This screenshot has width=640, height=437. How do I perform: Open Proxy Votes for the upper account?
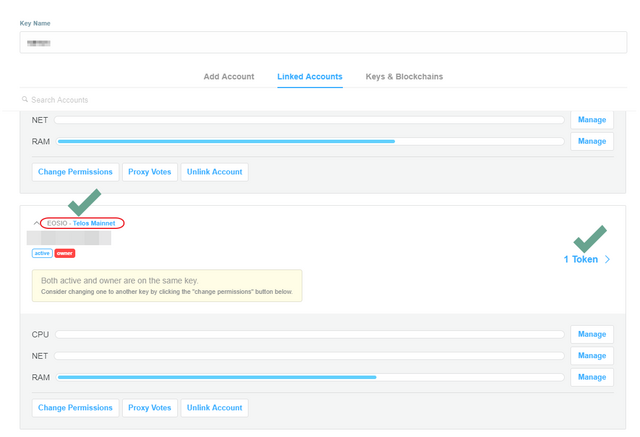149,172
